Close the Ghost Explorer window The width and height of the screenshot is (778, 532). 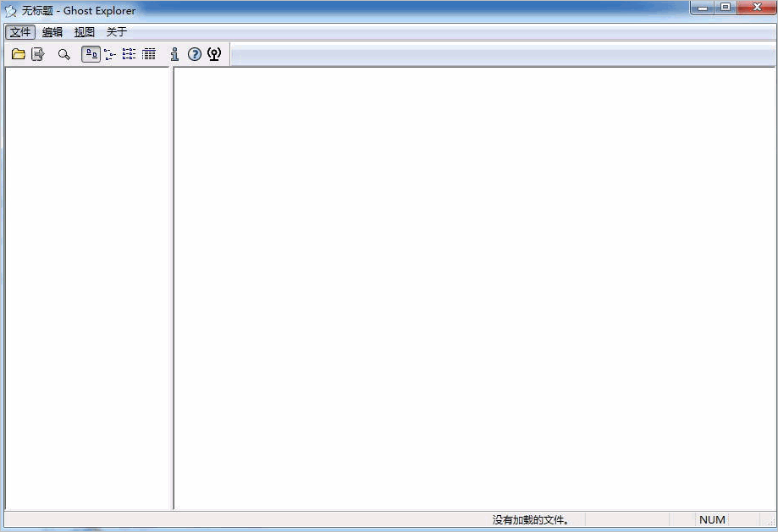[757, 8]
